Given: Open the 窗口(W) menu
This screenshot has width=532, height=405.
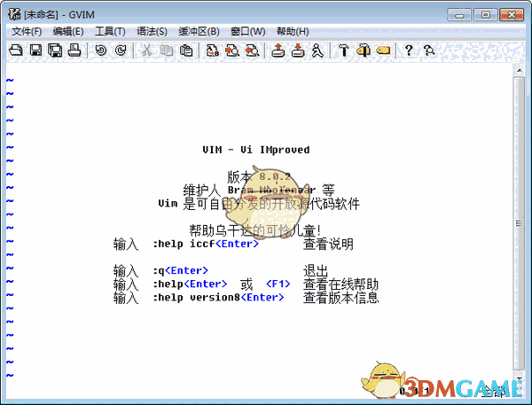Looking at the screenshot, I should point(248,32).
